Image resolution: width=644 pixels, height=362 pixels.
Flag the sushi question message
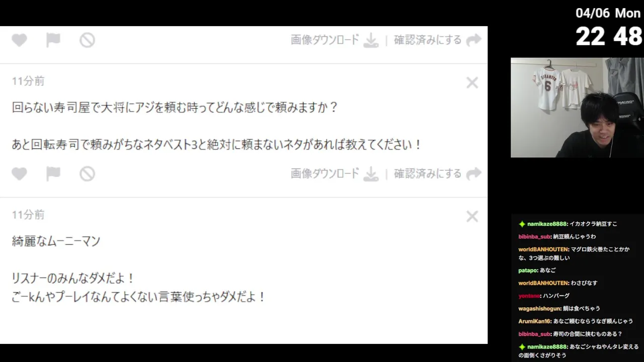pyautogui.click(x=53, y=174)
